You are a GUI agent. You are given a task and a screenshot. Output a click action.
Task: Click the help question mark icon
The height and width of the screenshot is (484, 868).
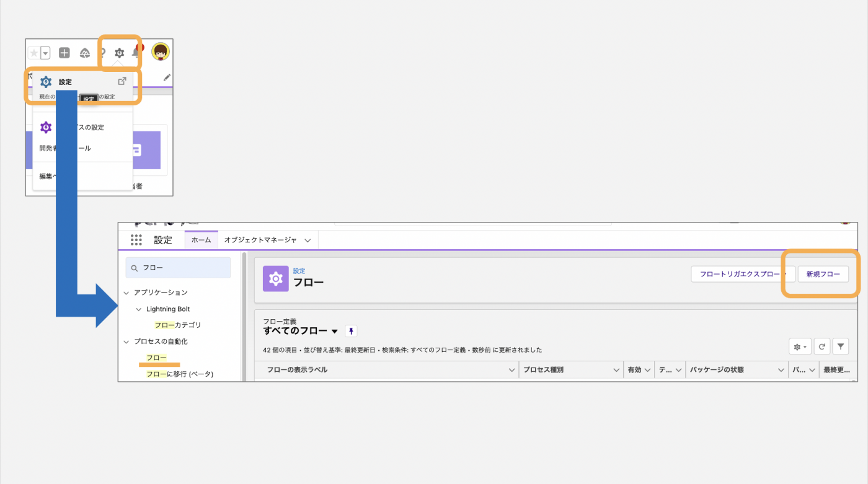pyautogui.click(x=103, y=53)
